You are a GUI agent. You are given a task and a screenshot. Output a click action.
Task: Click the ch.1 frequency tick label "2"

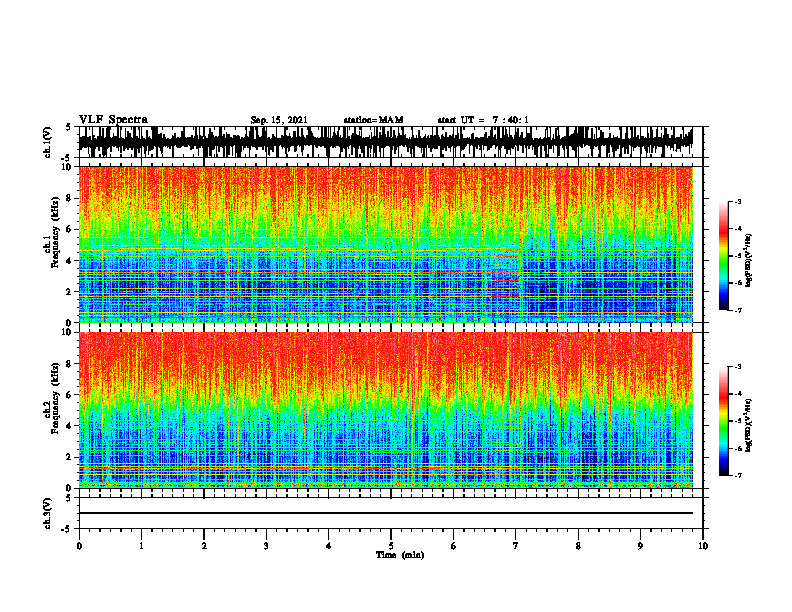pyautogui.click(x=70, y=292)
